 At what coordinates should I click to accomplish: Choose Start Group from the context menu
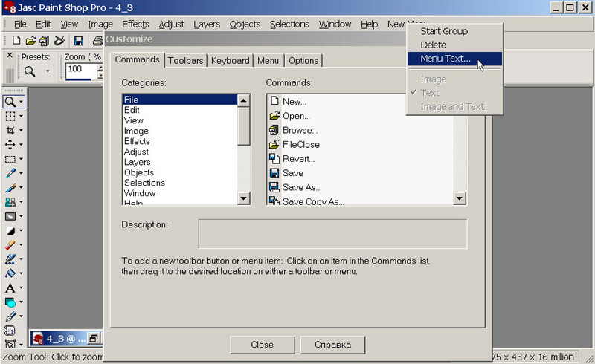click(x=443, y=31)
